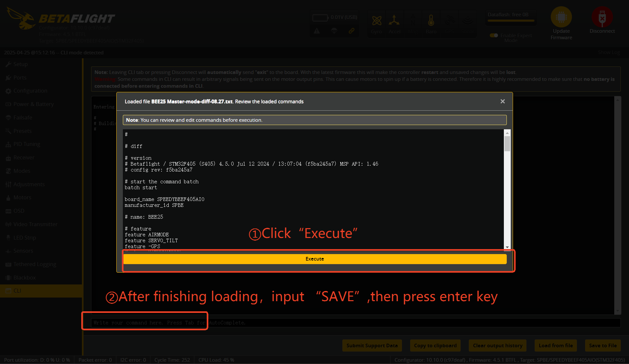The width and height of the screenshot is (629, 364).
Task: Click the Video Transmitter antenna icon
Action: tap(8, 225)
